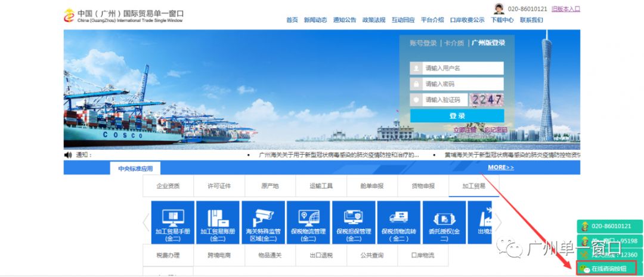Select the 运输工具 category tab
Image resolution: width=644 pixels, height=277 pixels.
point(321,186)
